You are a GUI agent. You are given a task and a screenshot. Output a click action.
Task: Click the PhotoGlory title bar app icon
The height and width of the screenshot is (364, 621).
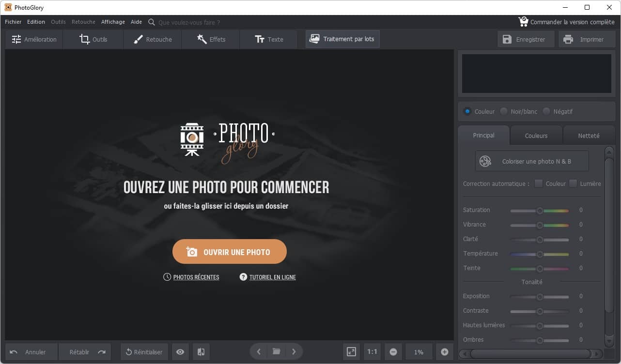(8, 7)
